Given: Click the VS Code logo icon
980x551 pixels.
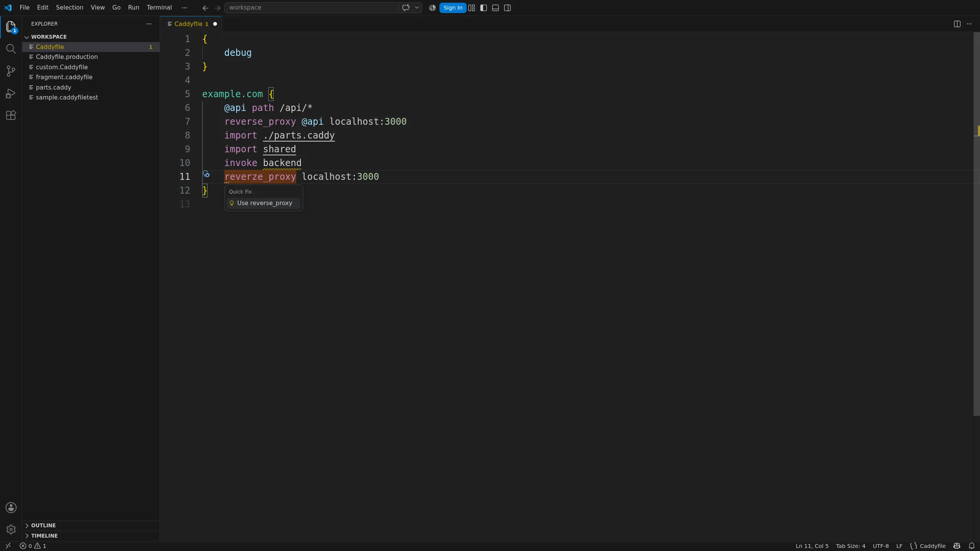Looking at the screenshot, I should [8, 8].
